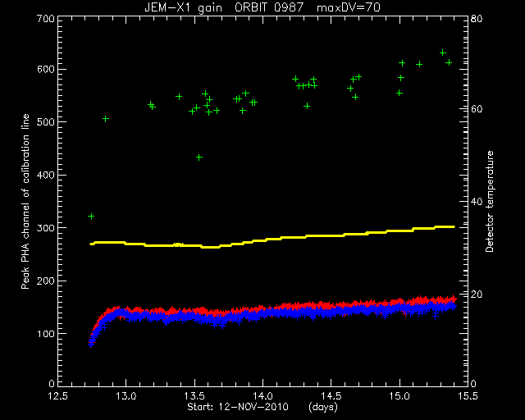Click the 13.0 tick label on x-axis
This screenshot has width=525, height=420.
[126, 396]
